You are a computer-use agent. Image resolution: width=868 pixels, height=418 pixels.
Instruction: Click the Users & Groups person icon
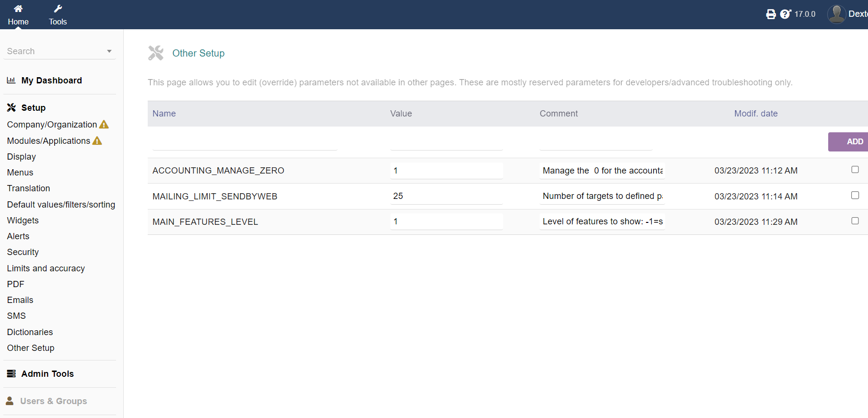click(x=10, y=401)
